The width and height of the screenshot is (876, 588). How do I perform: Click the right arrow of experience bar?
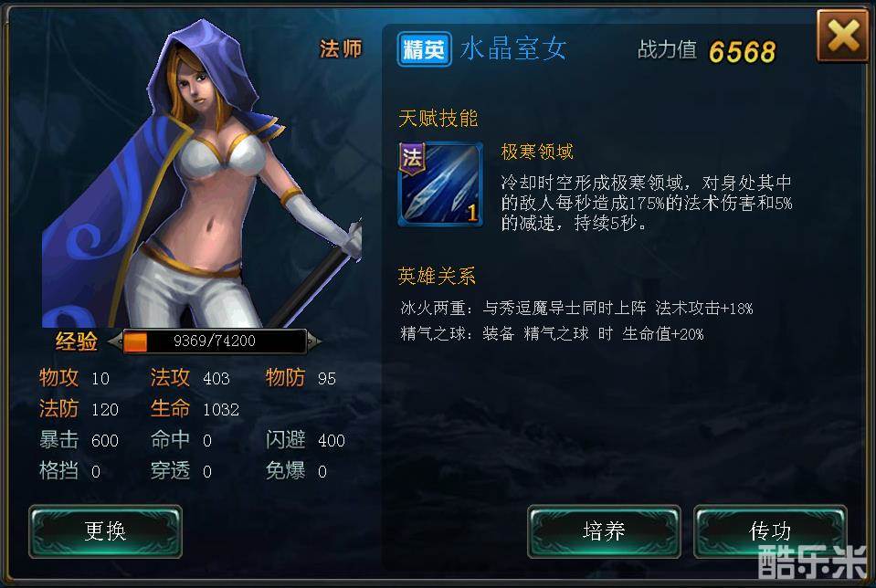click(x=314, y=341)
